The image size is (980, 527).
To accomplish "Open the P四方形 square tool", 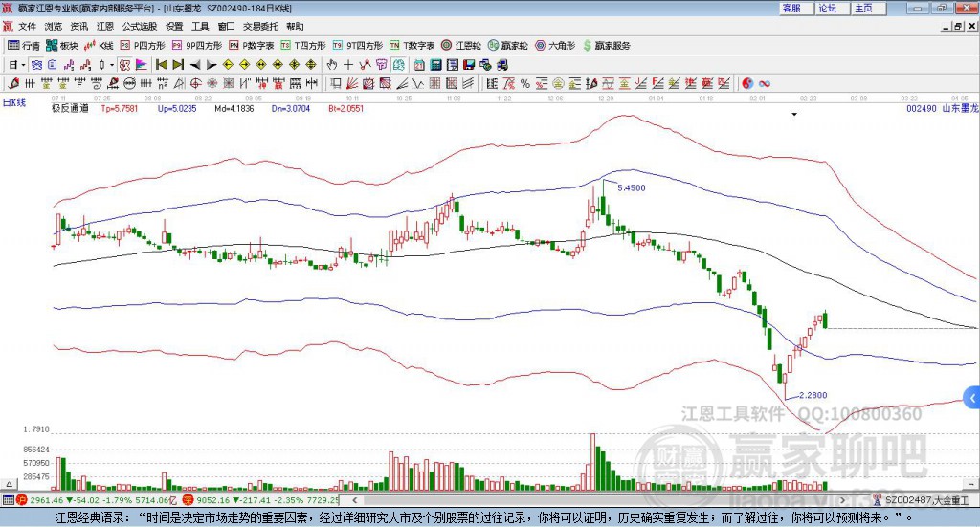I will click(143, 46).
